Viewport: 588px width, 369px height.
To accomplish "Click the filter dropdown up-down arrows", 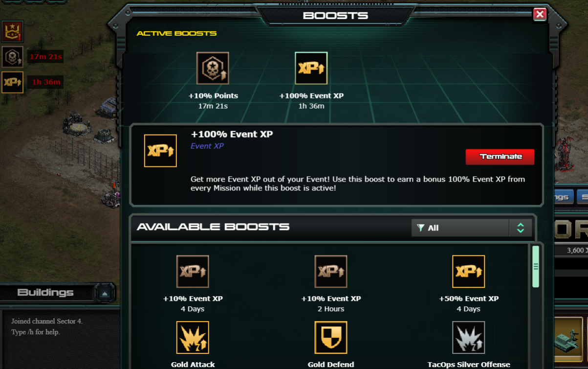I will (x=520, y=228).
